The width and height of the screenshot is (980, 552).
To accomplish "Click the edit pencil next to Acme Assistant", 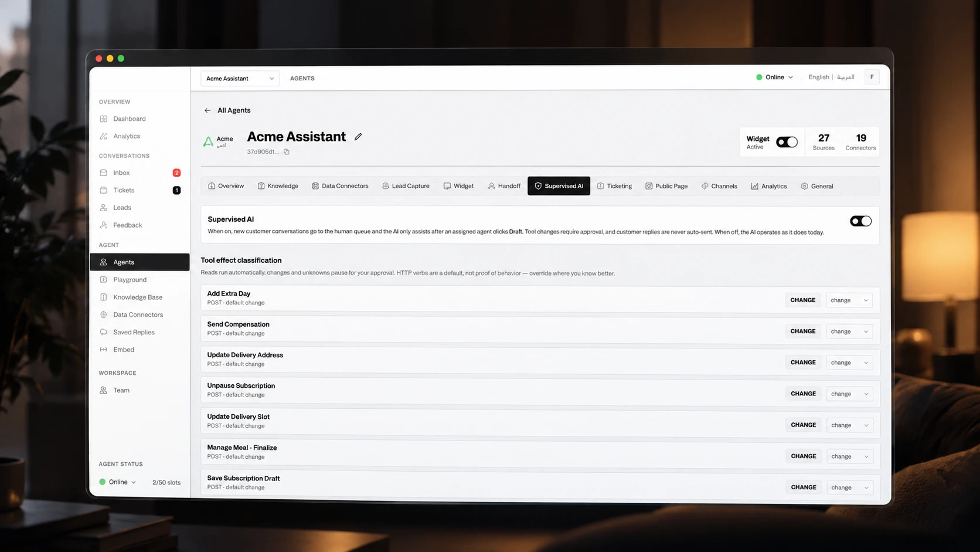I will click(358, 137).
